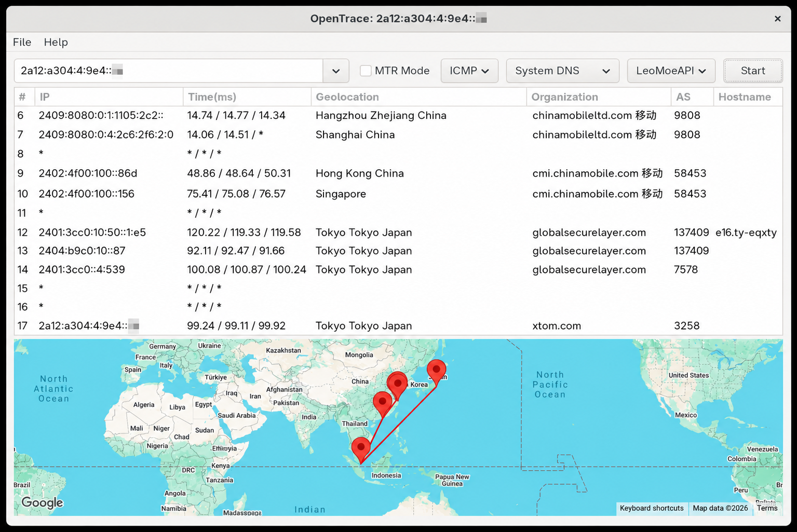This screenshot has height=532, width=797.
Task: Open the LeoMoeAPI data provider dropdown
Action: [x=671, y=71]
